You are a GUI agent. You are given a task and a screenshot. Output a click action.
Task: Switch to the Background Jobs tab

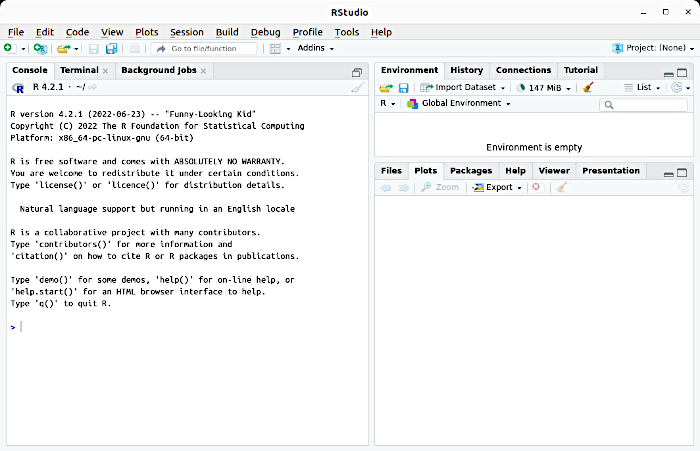point(158,70)
